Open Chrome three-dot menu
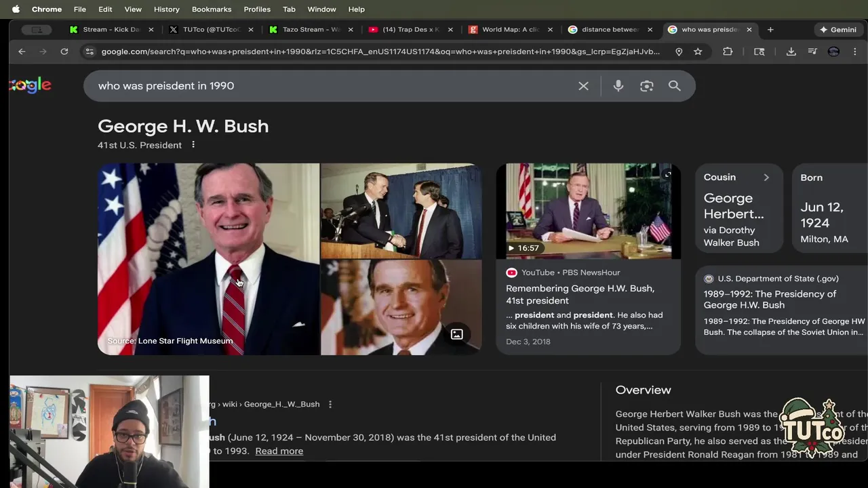 pos(855,52)
